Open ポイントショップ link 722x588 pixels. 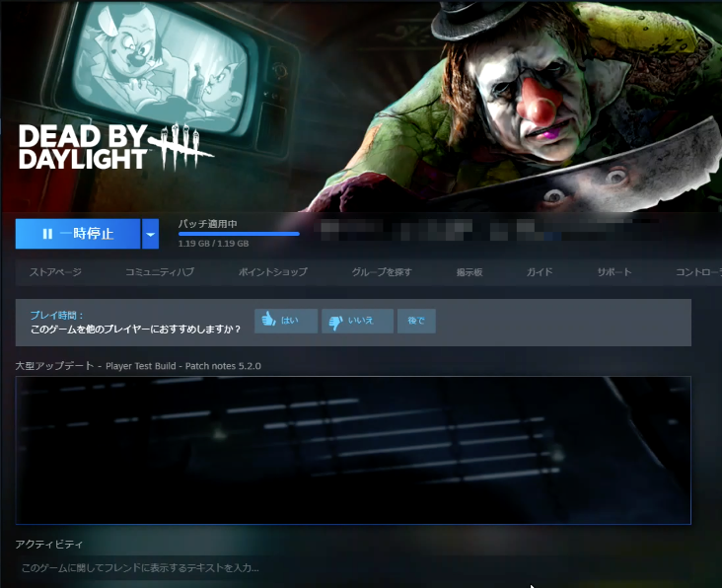[x=273, y=272]
